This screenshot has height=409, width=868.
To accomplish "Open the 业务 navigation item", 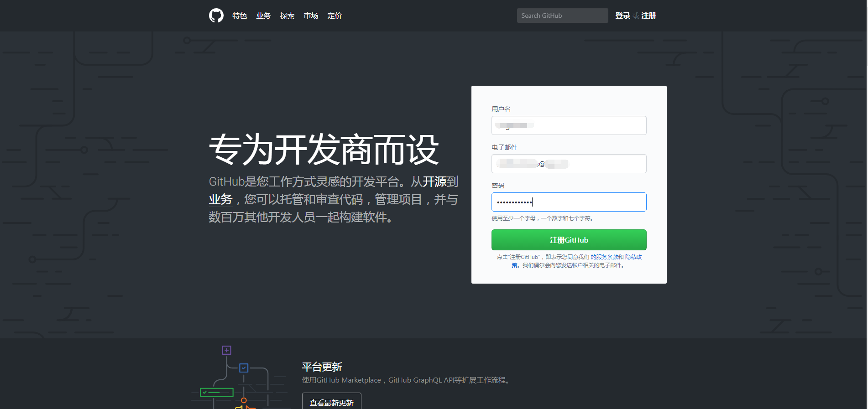I will 263,16.
